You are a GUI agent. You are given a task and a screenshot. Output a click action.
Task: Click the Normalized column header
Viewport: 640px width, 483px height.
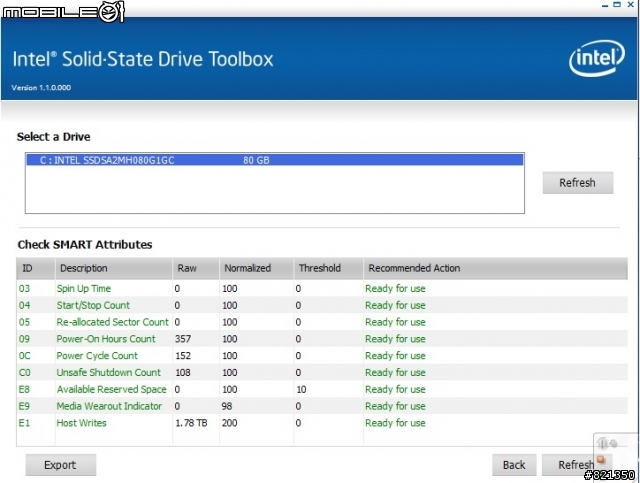(x=256, y=268)
